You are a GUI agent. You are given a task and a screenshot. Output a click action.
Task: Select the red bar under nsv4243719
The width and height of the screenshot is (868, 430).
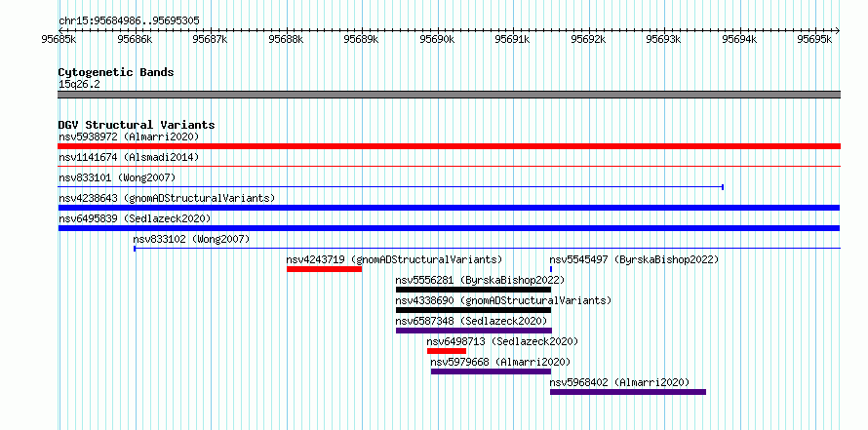(325, 269)
